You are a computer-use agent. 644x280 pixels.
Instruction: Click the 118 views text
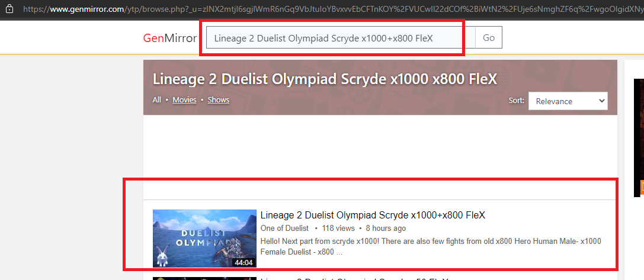(x=338, y=228)
